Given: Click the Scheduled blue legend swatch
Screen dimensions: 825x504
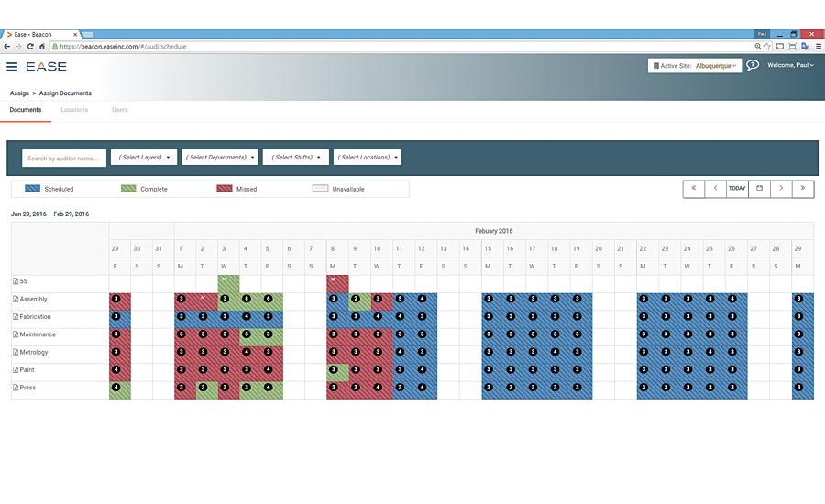Looking at the screenshot, I should click(x=33, y=189).
